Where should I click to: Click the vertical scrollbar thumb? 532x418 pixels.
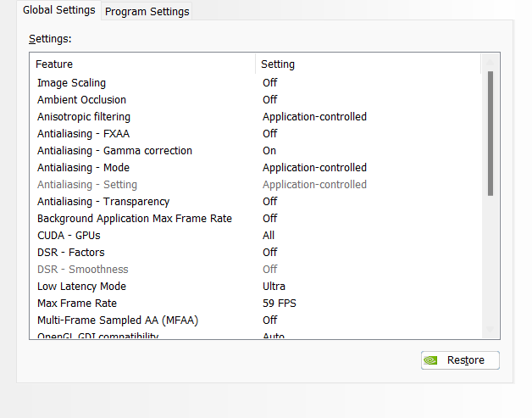[x=490, y=133]
